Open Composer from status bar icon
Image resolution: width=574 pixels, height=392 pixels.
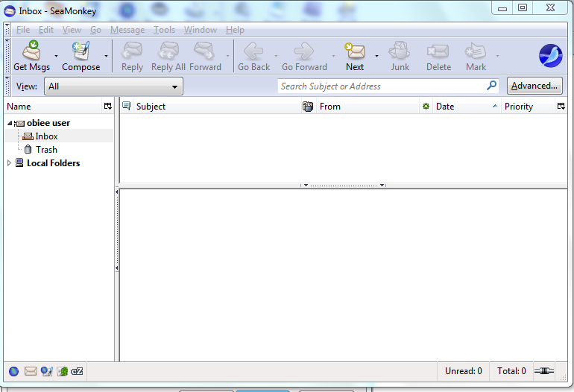point(46,371)
